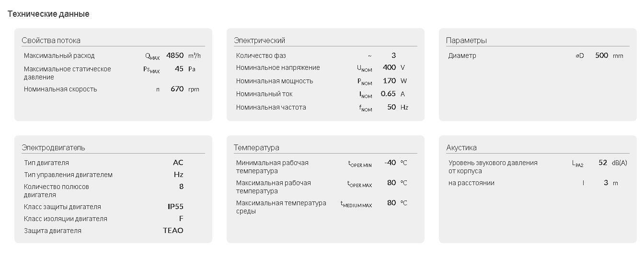
Task: Select the Максимальное статическое давление label
Action: 68,73
